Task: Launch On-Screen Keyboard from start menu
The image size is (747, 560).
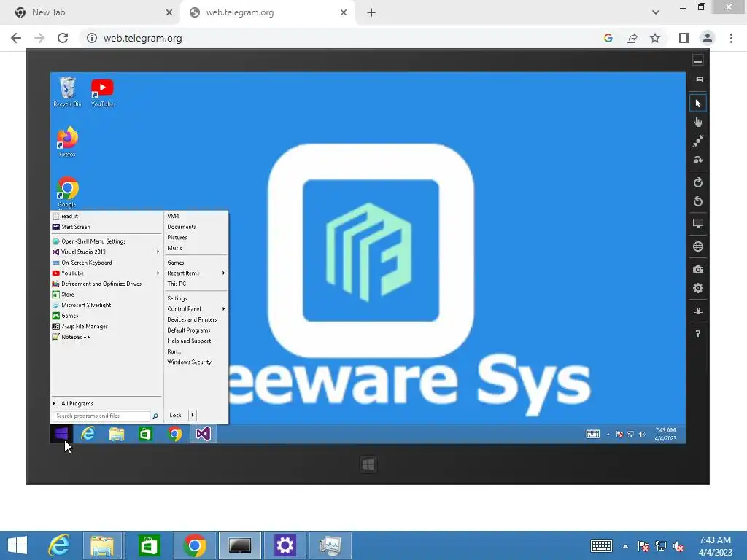Action: (x=86, y=262)
